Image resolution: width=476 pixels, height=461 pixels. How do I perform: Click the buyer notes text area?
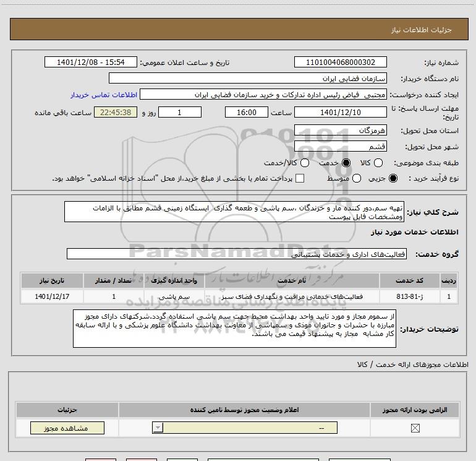click(234, 329)
